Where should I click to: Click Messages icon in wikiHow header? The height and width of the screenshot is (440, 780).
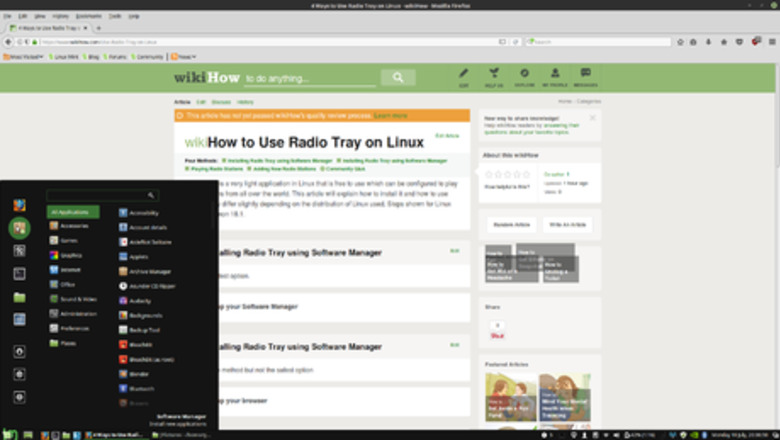point(585,78)
